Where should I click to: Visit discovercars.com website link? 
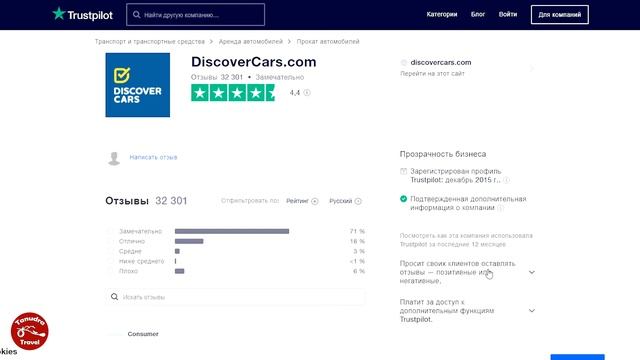pyautogui.click(x=441, y=62)
